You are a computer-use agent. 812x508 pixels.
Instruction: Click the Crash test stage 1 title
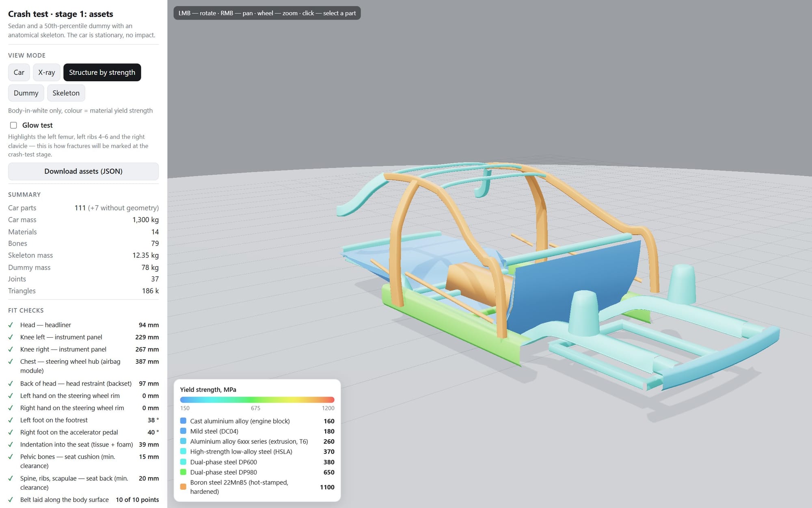tap(60, 14)
